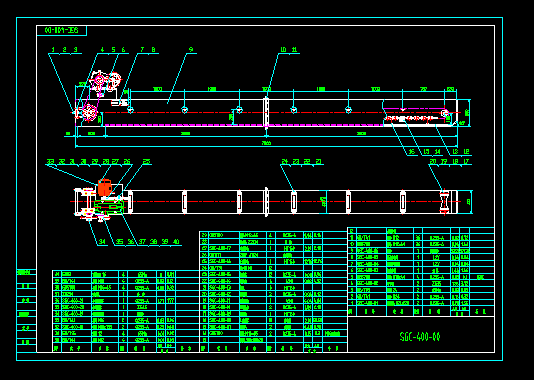
Task: Click part callout number 21
Action: point(319,161)
